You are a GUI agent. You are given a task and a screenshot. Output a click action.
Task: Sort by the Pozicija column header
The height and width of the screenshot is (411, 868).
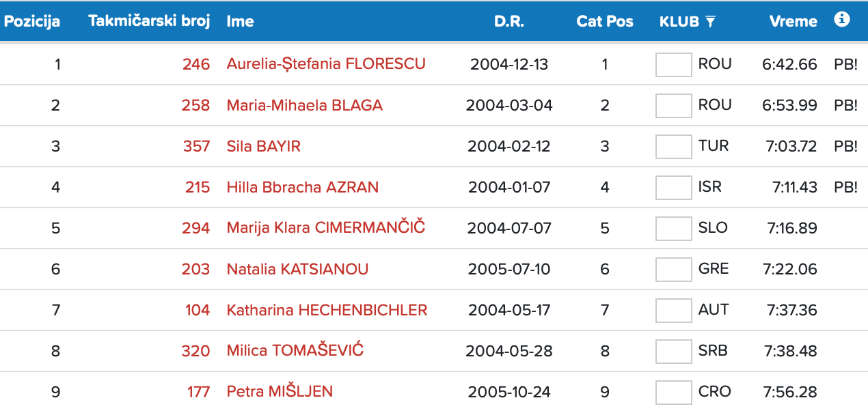[x=32, y=21]
